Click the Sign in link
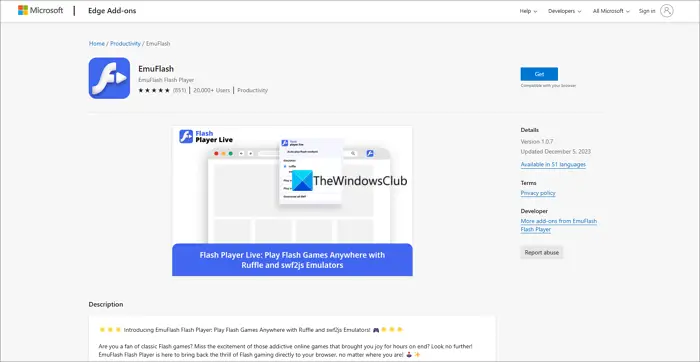The image size is (700, 362). [x=647, y=11]
